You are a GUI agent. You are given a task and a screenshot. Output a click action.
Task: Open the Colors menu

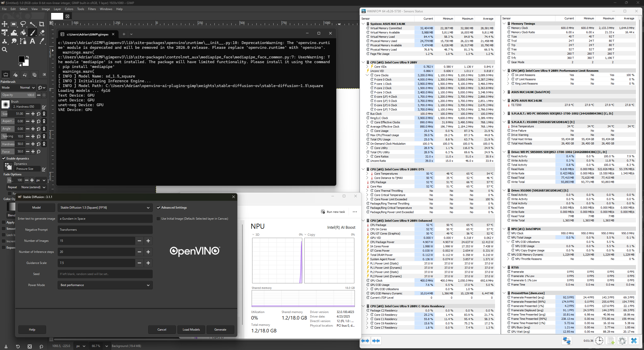[x=69, y=9]
